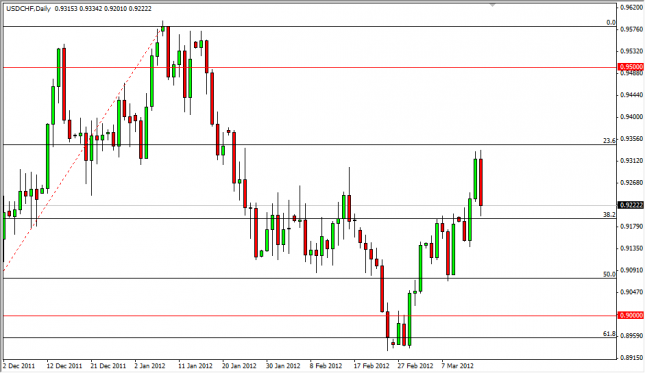This screenshot has width=645, height=373.
Task: Click the 2 Dec 2011 date label
Action: (19, 366)
